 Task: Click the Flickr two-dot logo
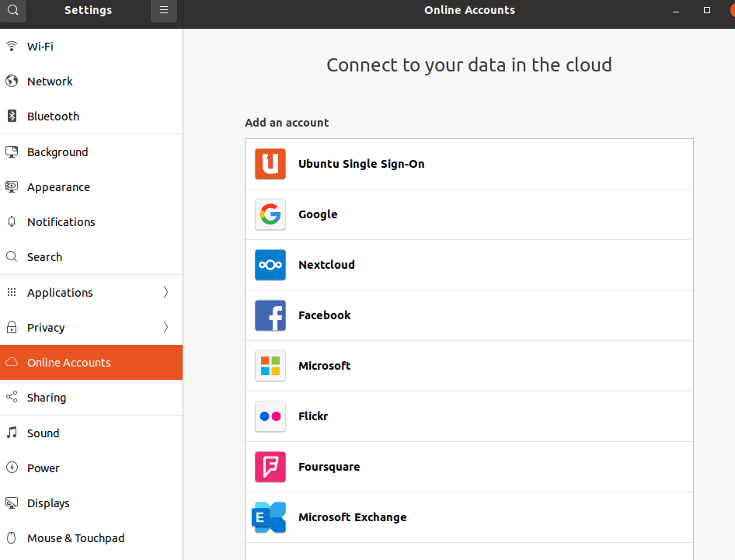click(x=270, y=416)
